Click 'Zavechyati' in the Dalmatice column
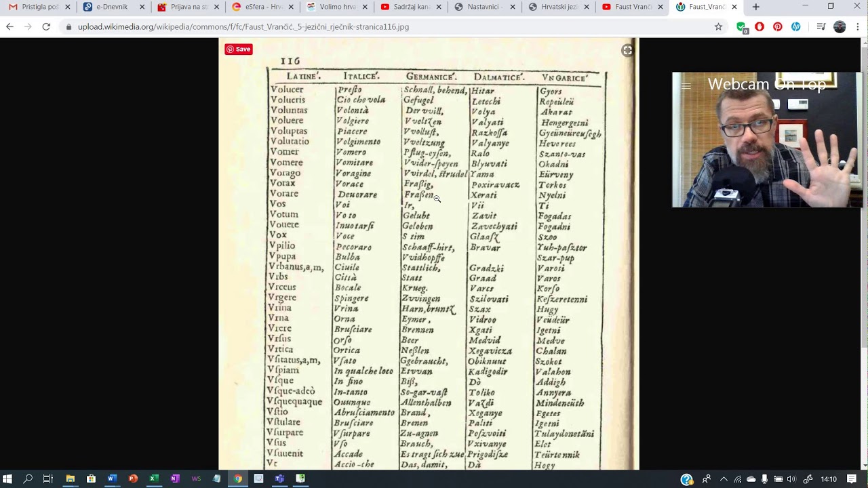The image size is (868, 488). [x=494, y=226]
